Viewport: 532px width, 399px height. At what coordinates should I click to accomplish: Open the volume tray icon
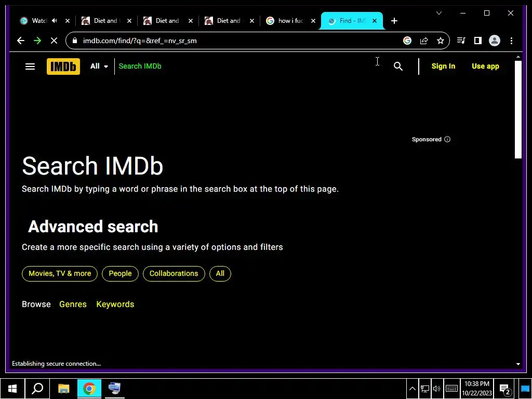(x=436, y=389)
